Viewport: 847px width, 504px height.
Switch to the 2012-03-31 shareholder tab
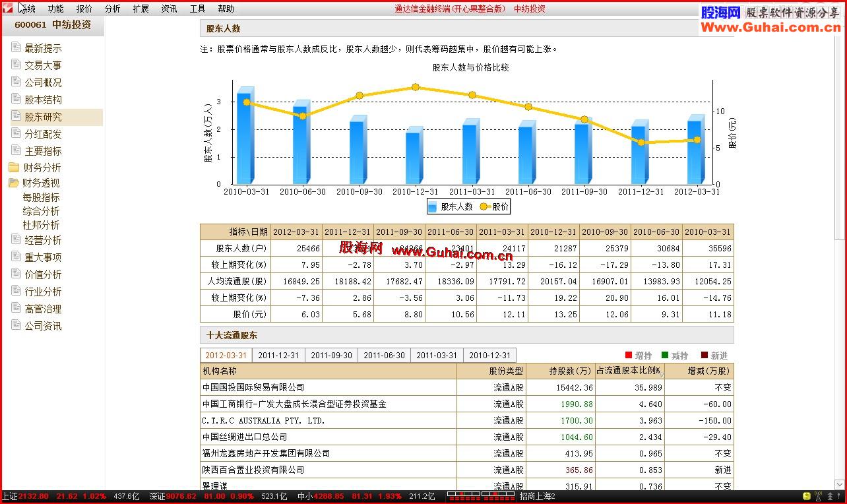(x=226, y=355)
